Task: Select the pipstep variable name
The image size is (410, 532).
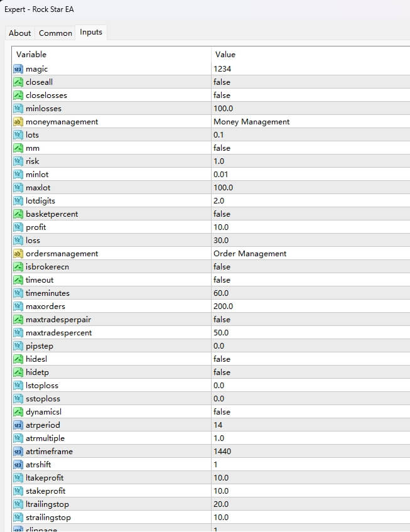Action: tap(40, 347)
